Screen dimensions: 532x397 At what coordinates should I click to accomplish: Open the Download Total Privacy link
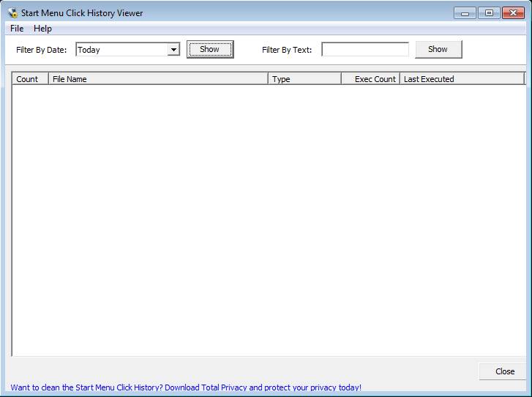click(186, 387)
